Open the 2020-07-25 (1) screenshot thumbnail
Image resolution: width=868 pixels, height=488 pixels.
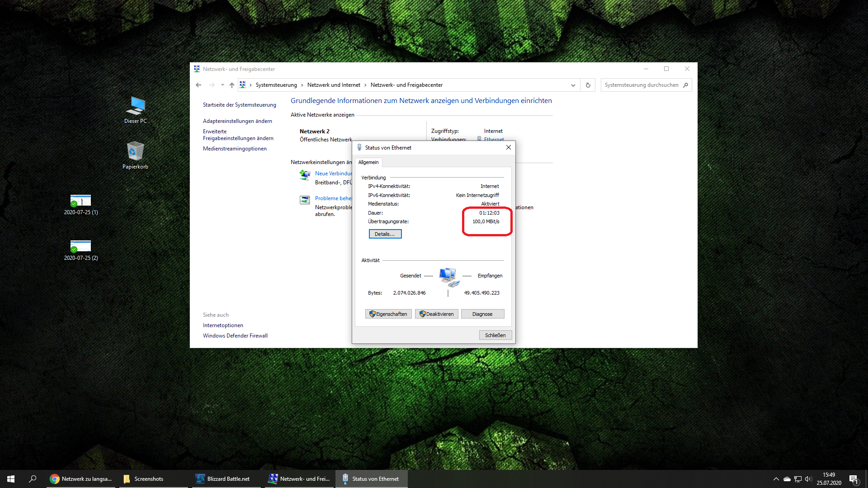80,201
